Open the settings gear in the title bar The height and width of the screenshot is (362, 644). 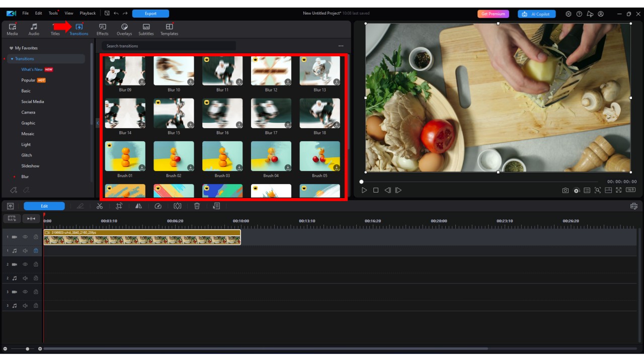click(x=569, y=14)
